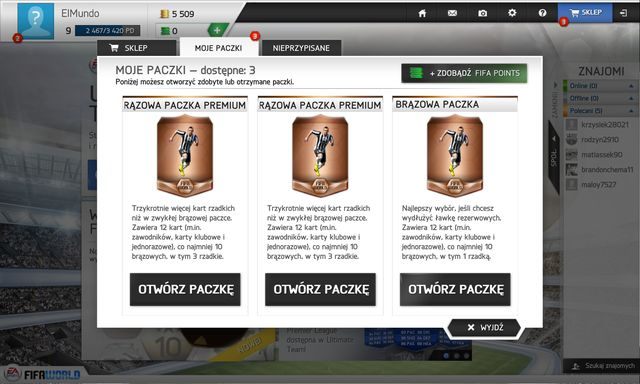Click the WYJDŹ exit button

click(x=484, y=327)
